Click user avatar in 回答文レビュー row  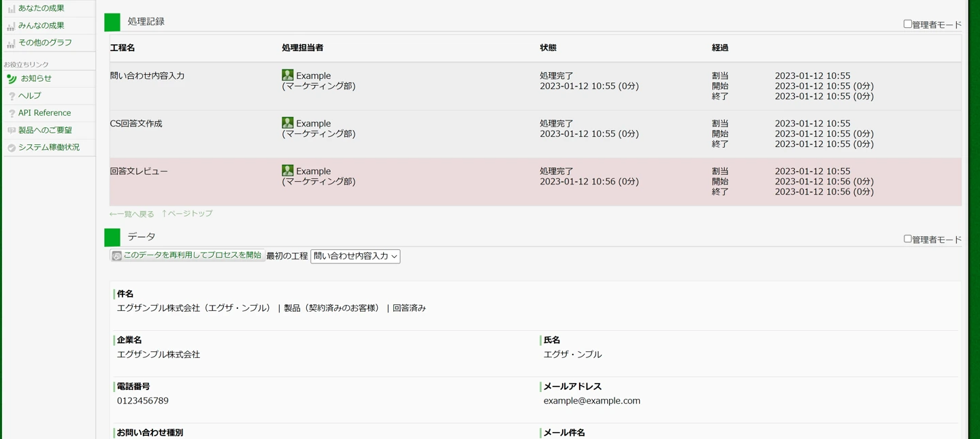click(x=288, y=170)
